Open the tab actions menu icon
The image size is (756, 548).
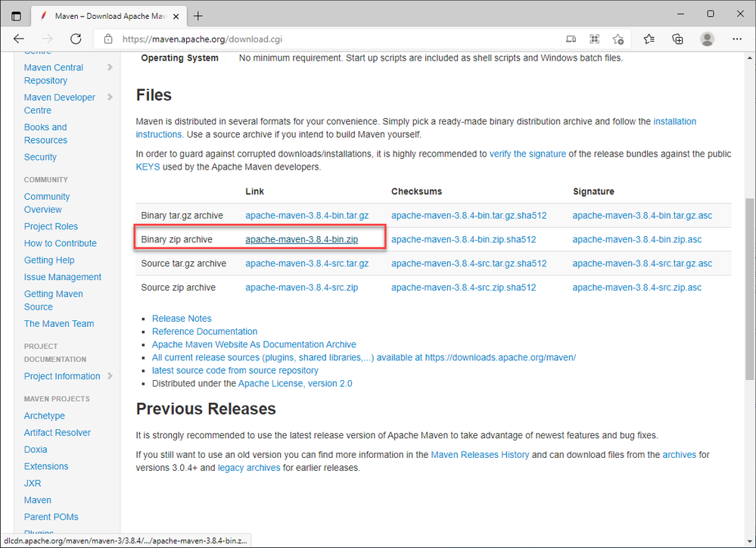[16, 16]
